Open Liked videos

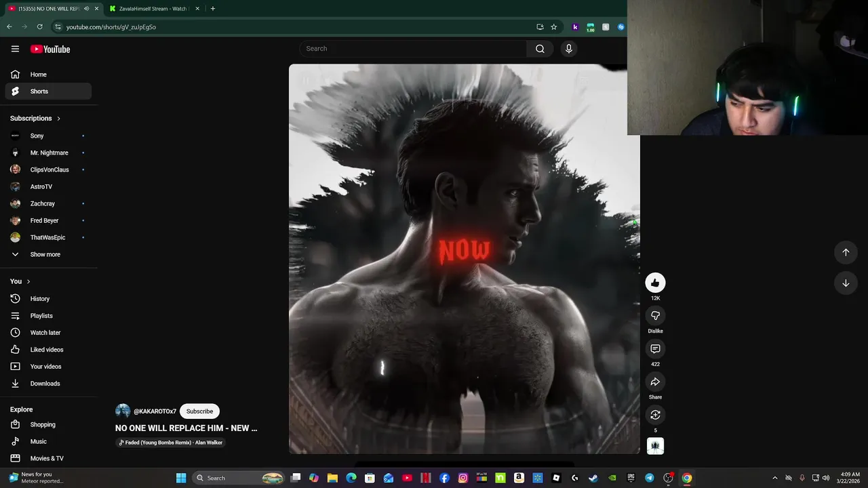click(x=48, y=350)
